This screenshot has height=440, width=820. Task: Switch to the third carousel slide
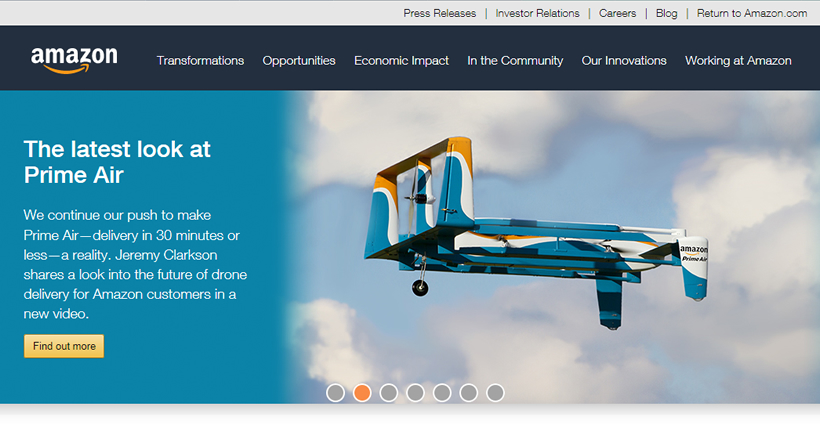(x=389, y=393)
